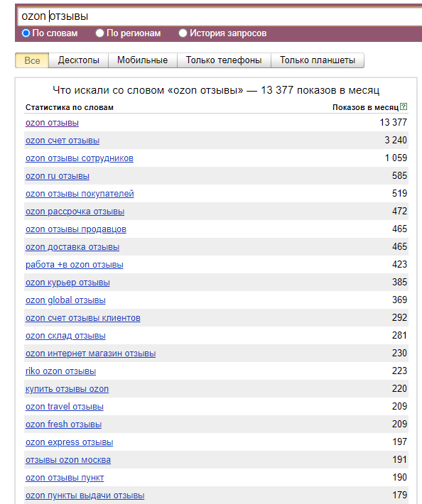Click the 472 impressions value
Image resolution: width=422 pixels, height=504 pixels.
(x=400, y=211)
